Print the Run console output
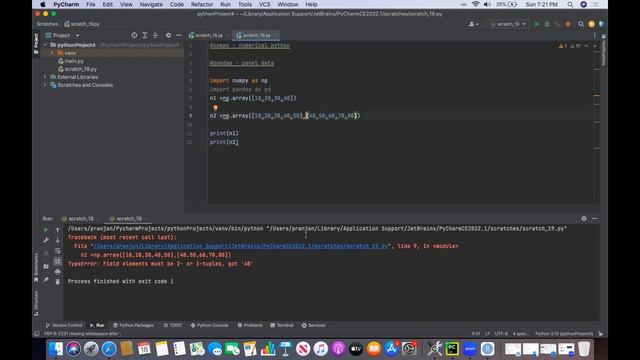 tap(58, 271)
